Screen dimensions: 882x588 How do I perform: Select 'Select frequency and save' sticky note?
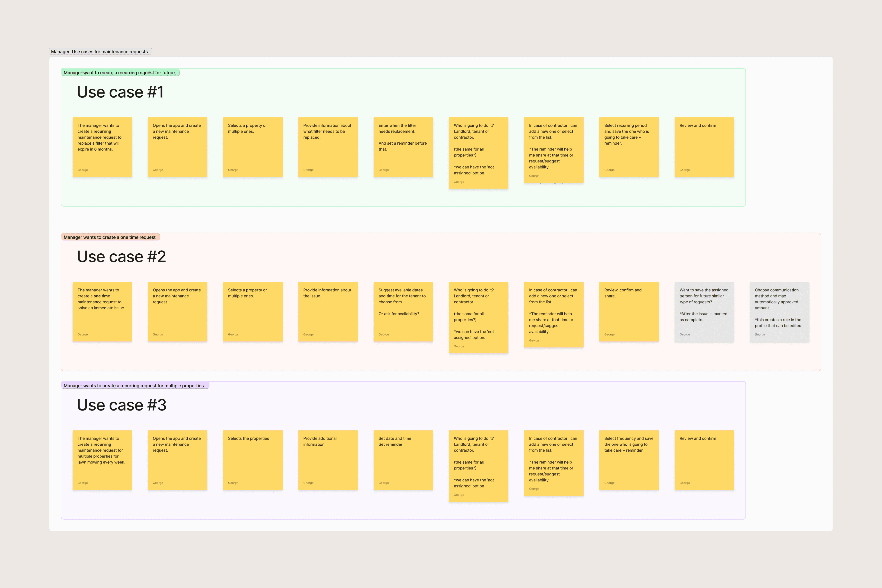point(629,460)
